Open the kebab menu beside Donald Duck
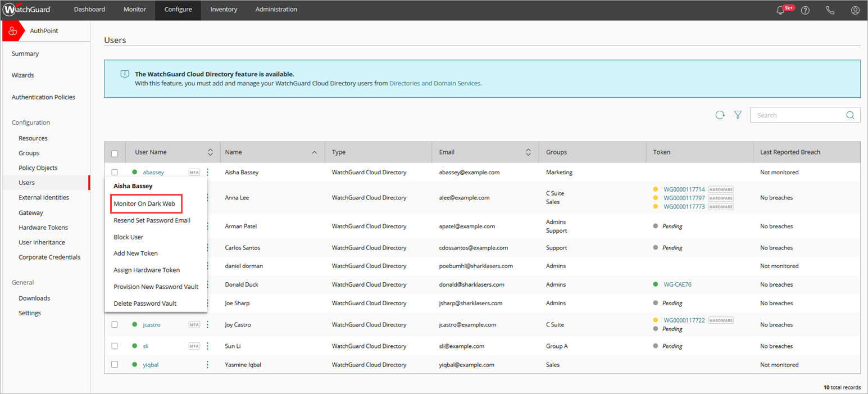868x394 pixels. 207,284
